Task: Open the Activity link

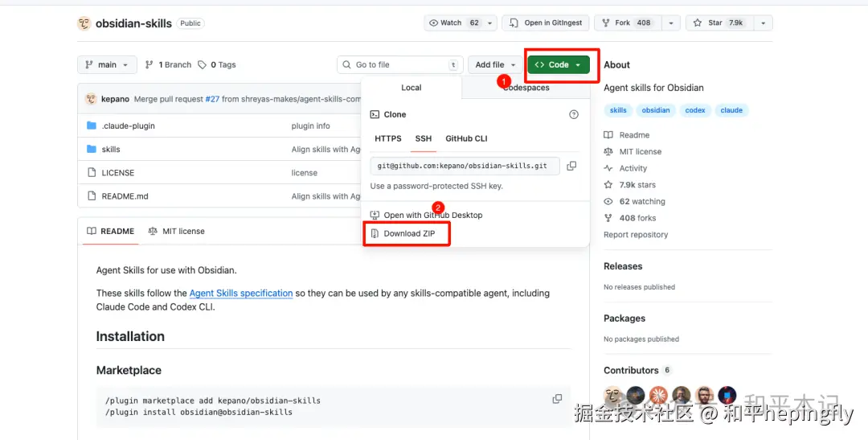Action: pyautogui.click(x=625, y=168)
